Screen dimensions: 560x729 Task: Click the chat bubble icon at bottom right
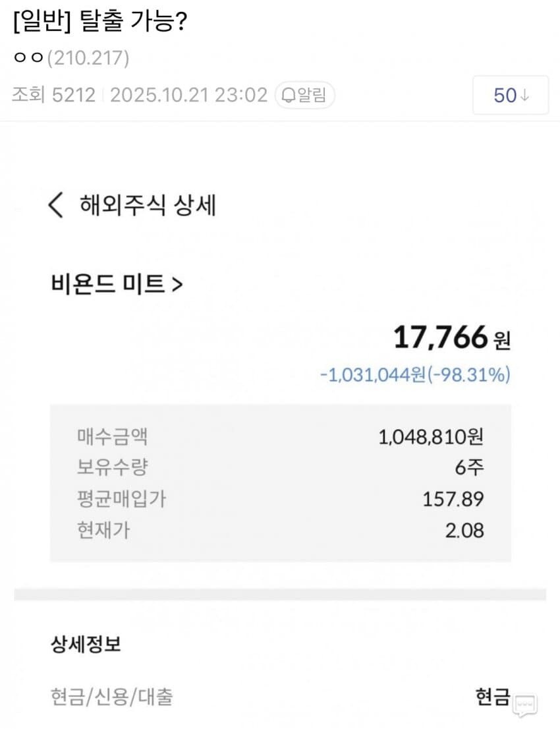[x=526, y=706]
